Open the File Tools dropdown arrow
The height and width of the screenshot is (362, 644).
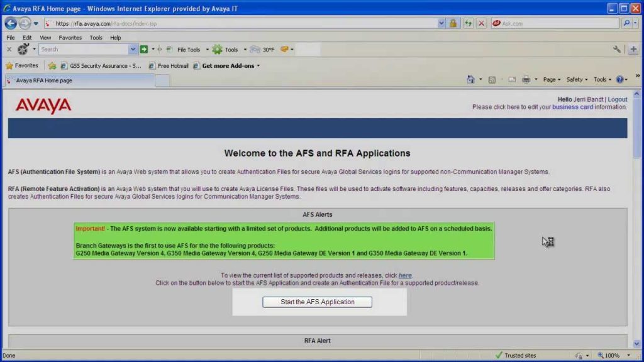click(x=207, y=50)
